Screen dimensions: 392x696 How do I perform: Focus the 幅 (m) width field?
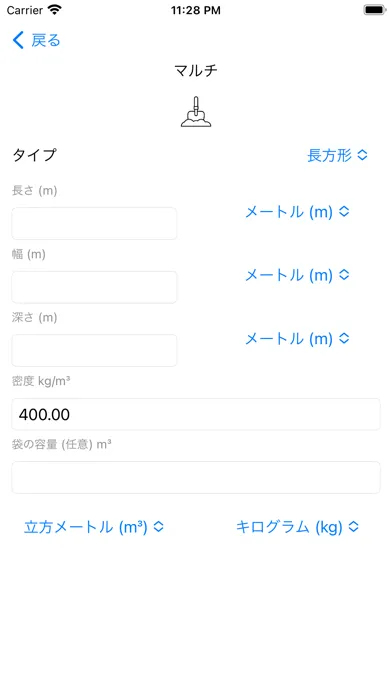pos(94,287)
